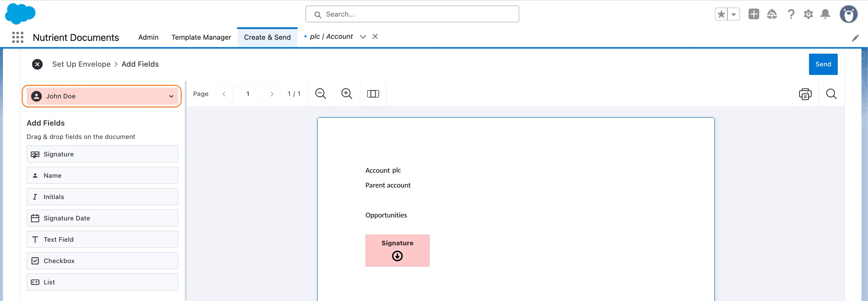The height and width of the screenshot is (301, 868).
Task: Switch to the Template Manager tab
Action: tap(201, 37)
